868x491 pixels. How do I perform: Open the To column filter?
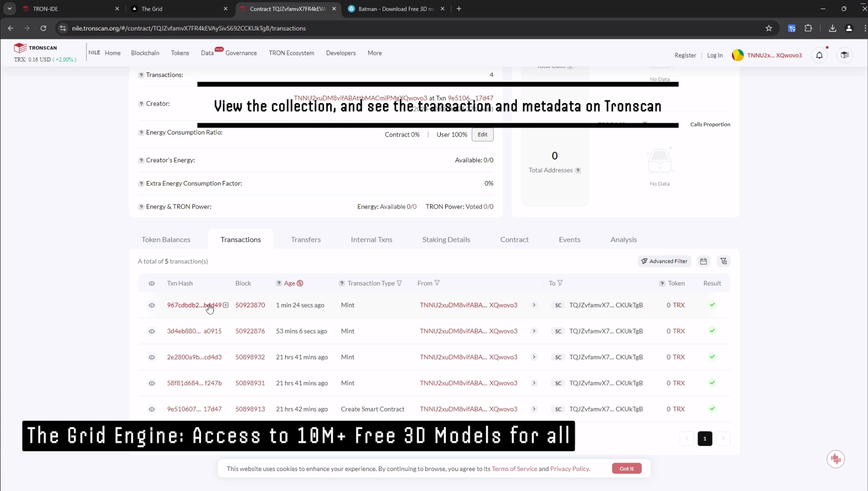coord(560,283)
